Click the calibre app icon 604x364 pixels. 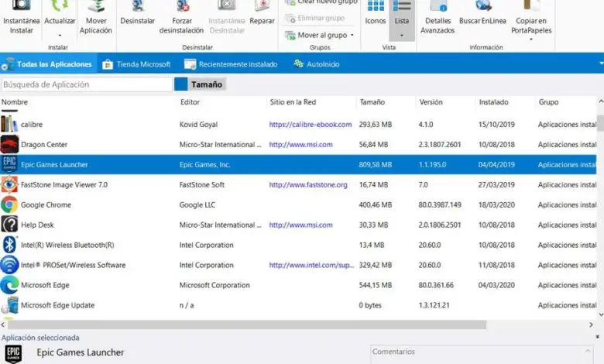9,124
